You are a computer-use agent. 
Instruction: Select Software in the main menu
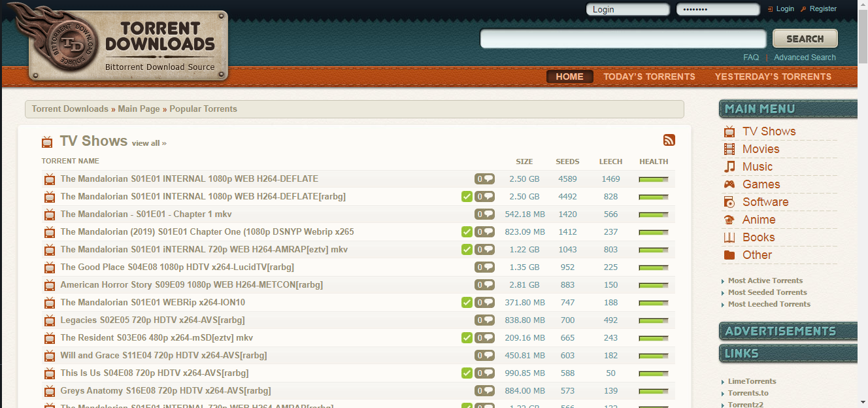(765, 202)
